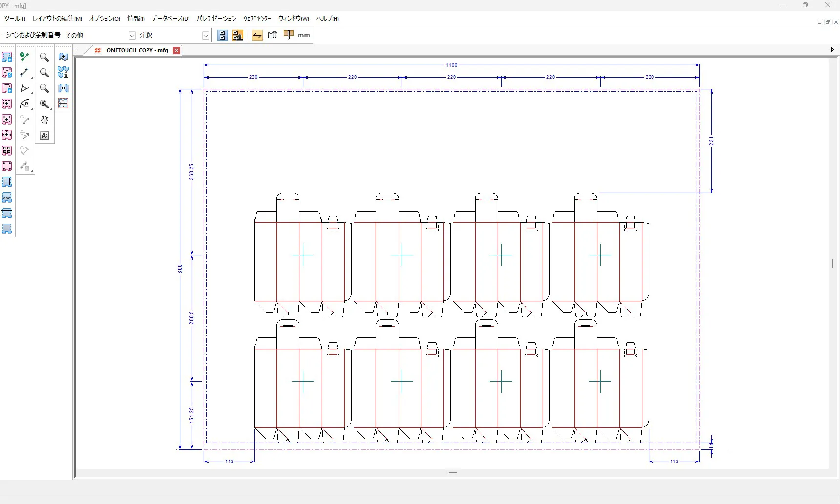Expand the 注釈 dropdown
The height and width of the screenshot is (504, 840).
[x=206, y=36]
